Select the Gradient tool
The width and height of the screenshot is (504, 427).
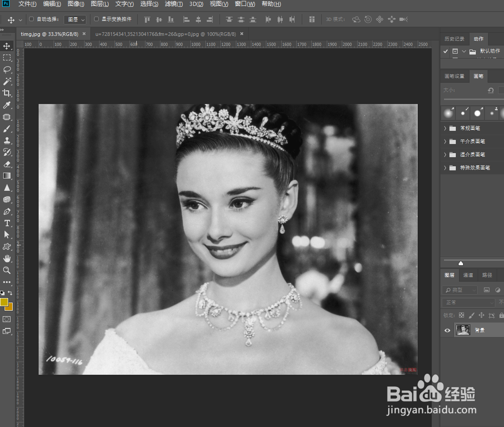pyautogui.click(x=7, y=176)
